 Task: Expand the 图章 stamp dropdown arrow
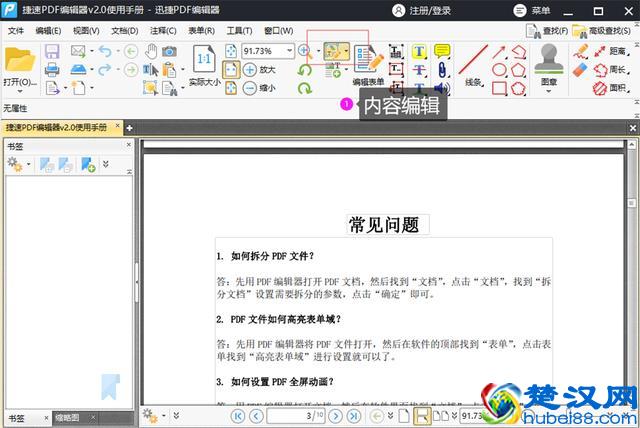tap(549, 91)
